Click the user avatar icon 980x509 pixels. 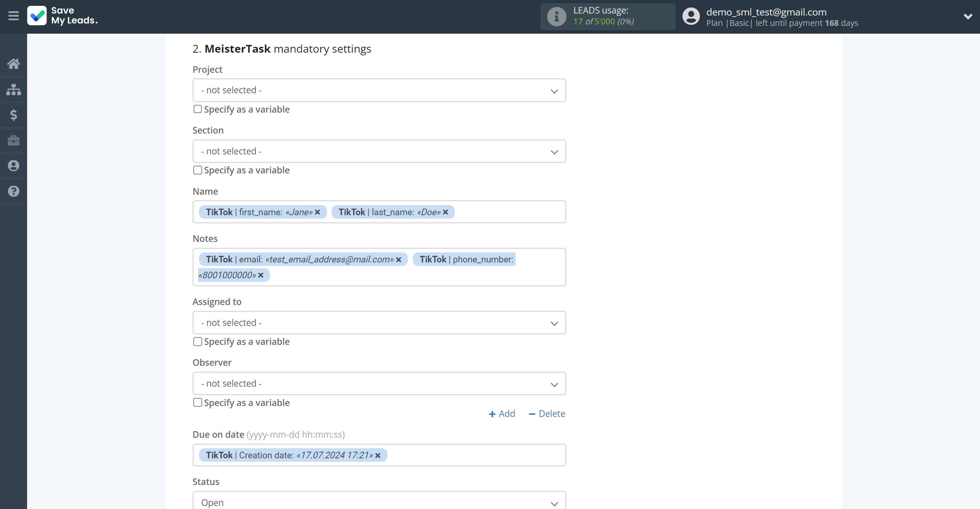click(x=691, y=17)
